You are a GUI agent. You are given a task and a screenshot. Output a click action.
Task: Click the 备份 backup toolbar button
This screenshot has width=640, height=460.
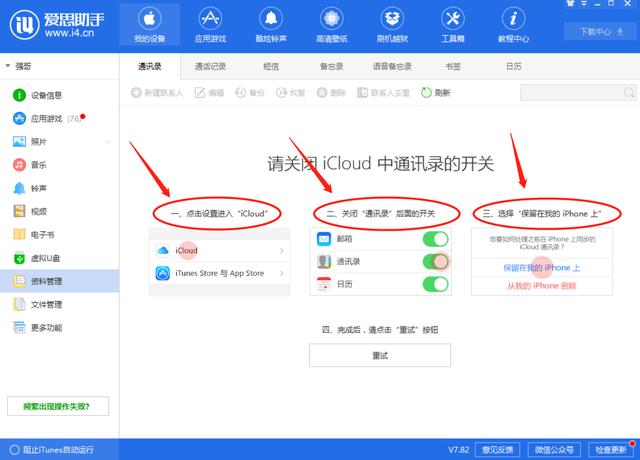pos(249,93)
